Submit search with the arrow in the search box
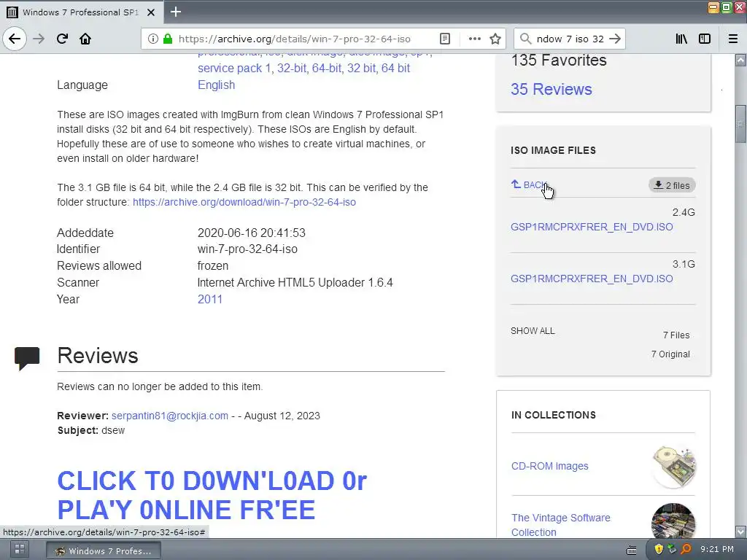The image size is (747, 560). (x=615, y=39)
